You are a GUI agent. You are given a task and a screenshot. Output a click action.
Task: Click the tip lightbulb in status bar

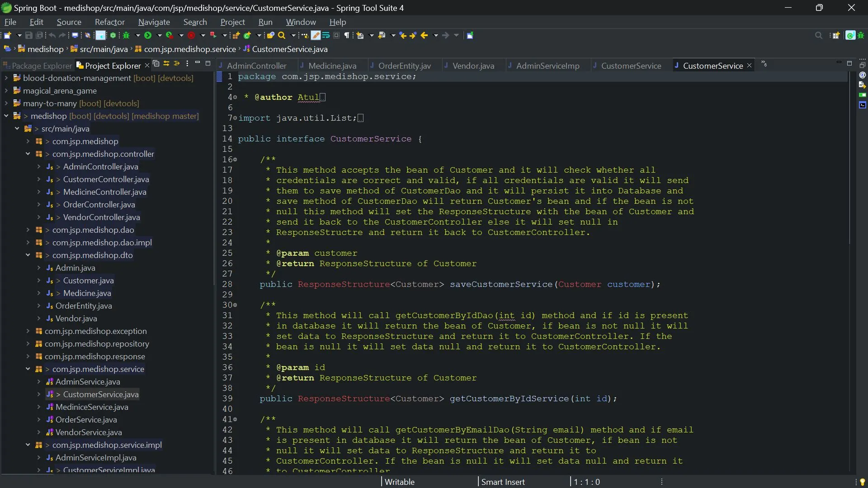click(862, 482)
